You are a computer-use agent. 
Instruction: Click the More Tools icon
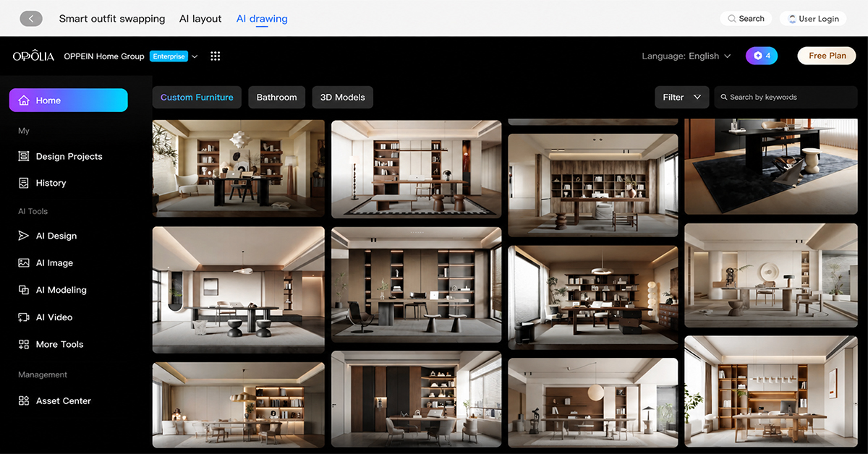24,344
